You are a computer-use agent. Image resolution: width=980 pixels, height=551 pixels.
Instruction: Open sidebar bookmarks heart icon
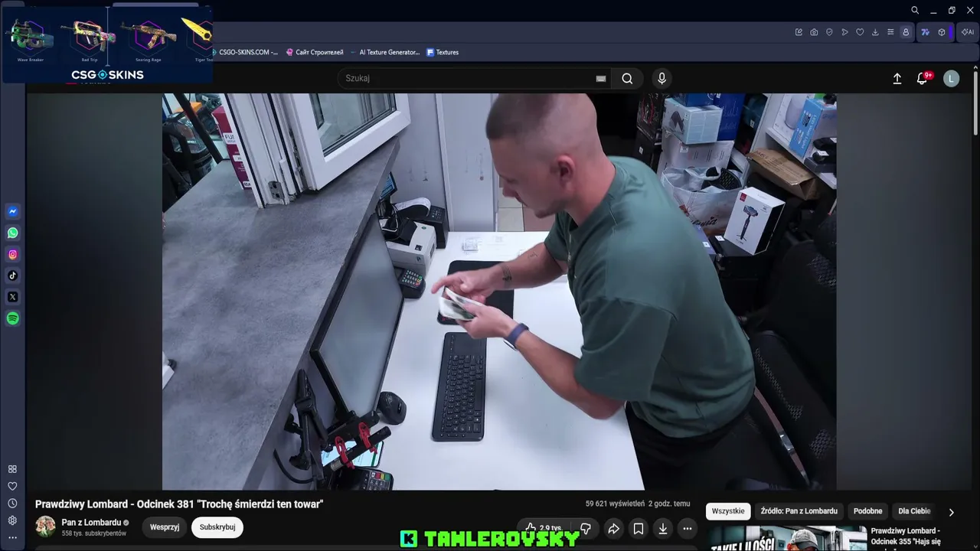click(x=12, y=486)
